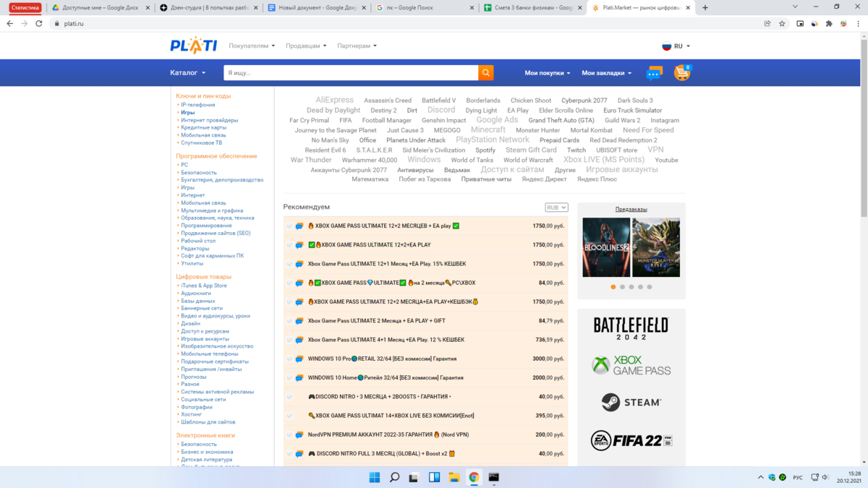868x488 pixels.
Task: Toggle checkmark on DISCORD NITRO 3 МЕСЯЦА row
Action: [x=289, y=396]
